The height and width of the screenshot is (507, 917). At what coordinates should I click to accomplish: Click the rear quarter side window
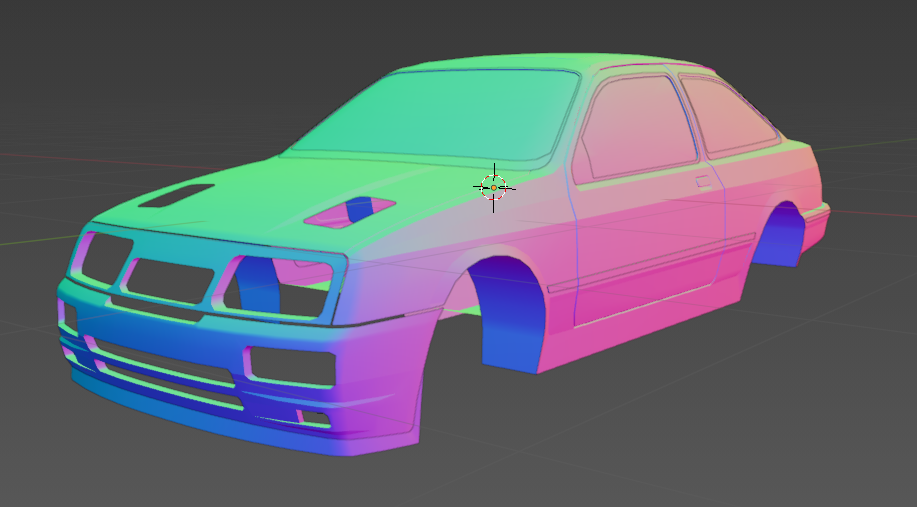[731, 115]
